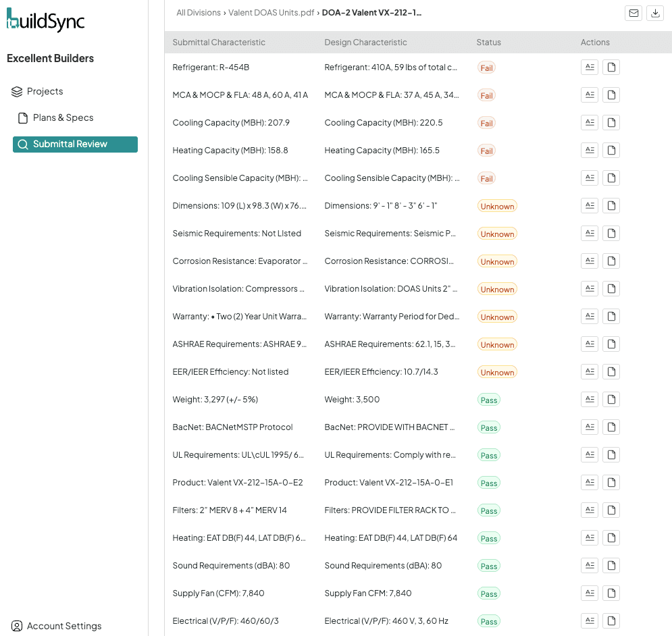The width and height of the screenshot is (672, 636).
Task: Select Submittal Review in sidebar
Action: pyautogui.click(x=75, y=144)
